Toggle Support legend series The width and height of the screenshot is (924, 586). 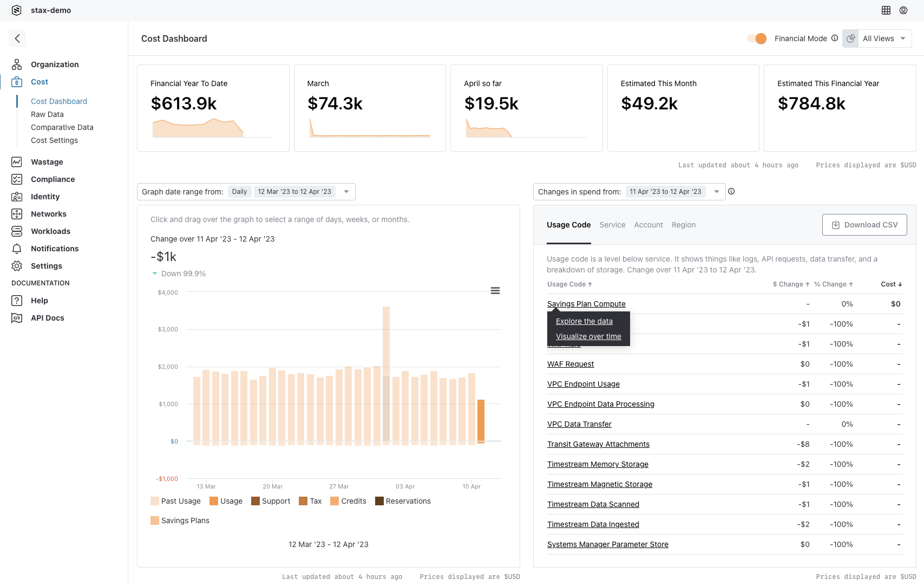pyautogui.click(x=271, y=501)
